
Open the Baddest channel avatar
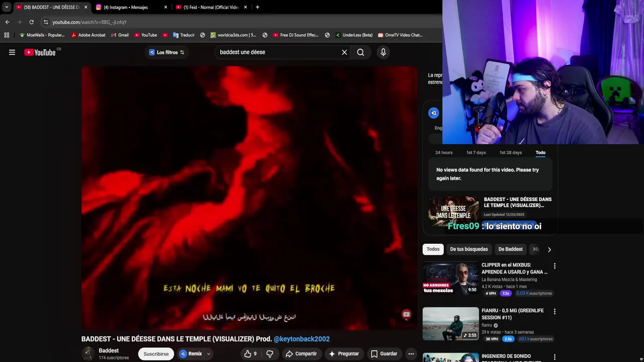pyautogui.click(x=88, y=354)
